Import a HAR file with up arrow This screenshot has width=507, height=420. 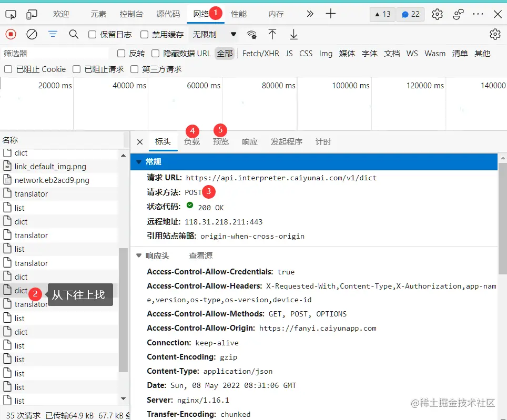(x=272, y=34)
